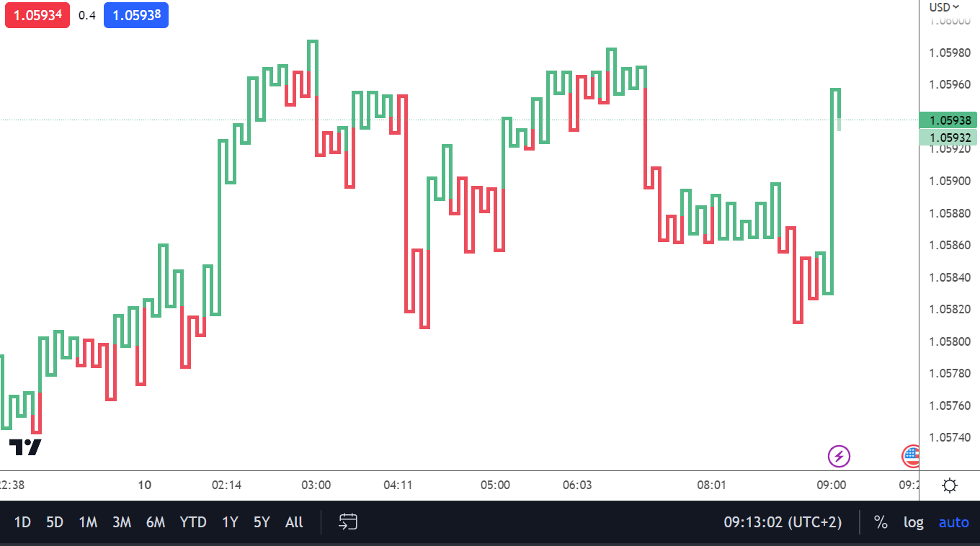
Task: Open the go to date calendar icon
Action: [x=349, y=522]
